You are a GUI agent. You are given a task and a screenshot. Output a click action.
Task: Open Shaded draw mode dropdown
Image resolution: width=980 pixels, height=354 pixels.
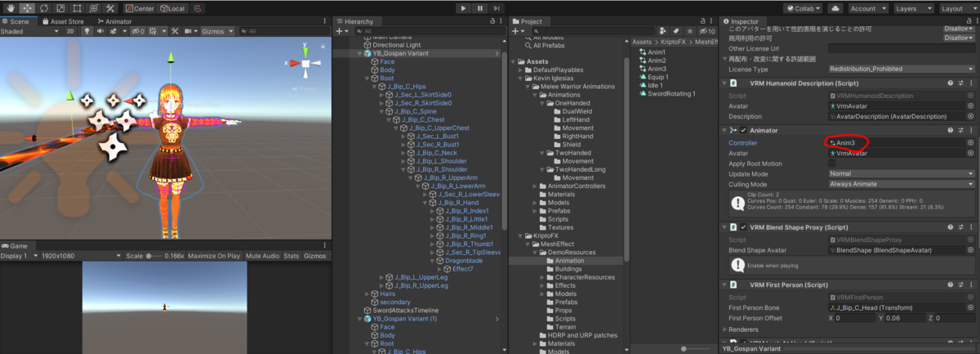point(31,31)
